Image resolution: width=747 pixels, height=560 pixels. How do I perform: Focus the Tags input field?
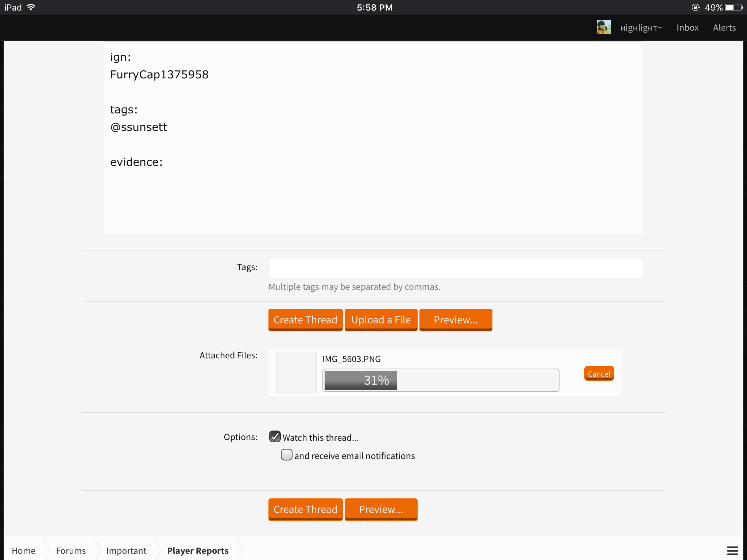coord(456,268)
